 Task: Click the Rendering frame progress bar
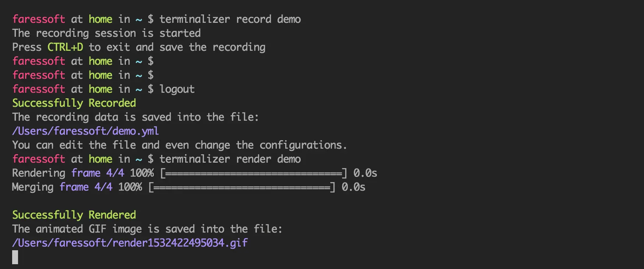click(254, 173)
